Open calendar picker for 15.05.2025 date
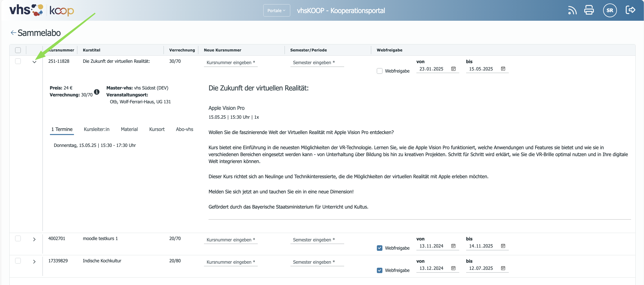This screenshot has height=285, width=644. (503, 69)
